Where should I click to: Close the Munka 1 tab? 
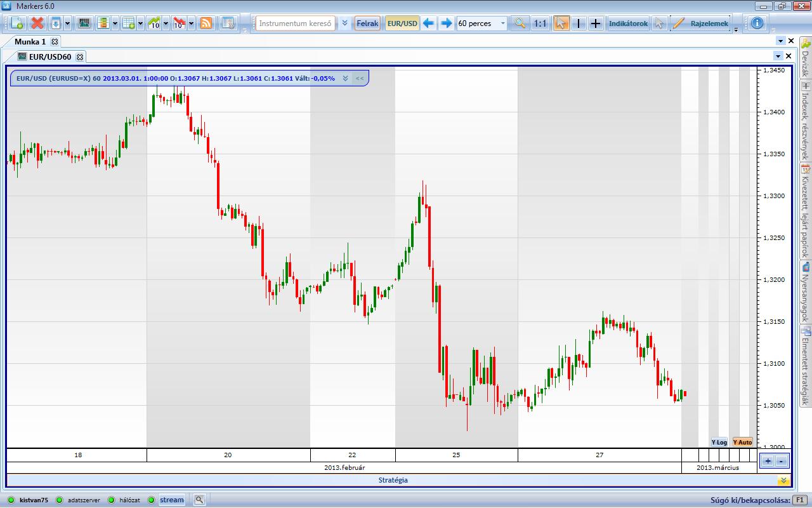55,42
